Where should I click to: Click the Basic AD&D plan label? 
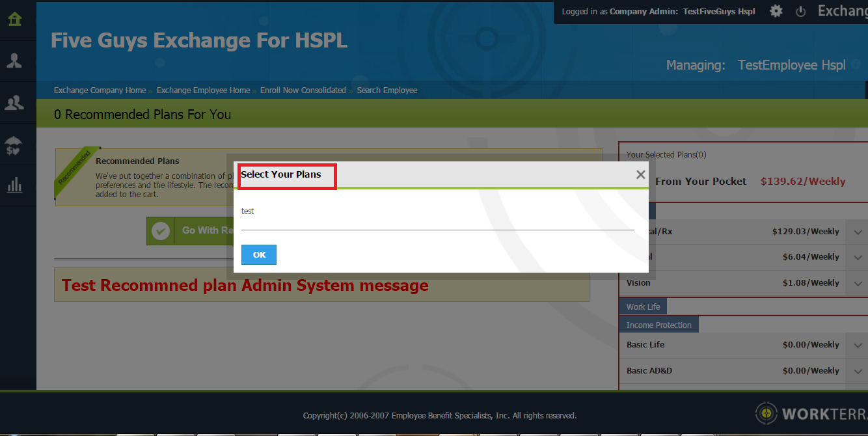pos(649,371)
